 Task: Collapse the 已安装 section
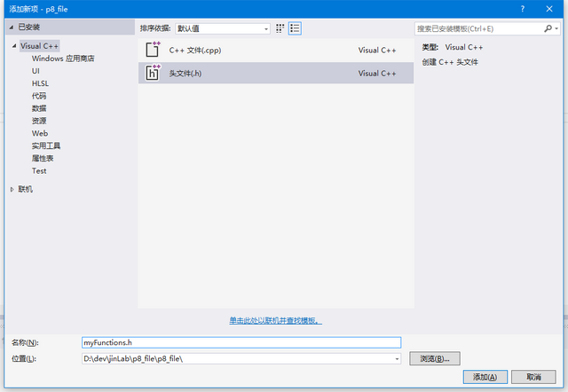point(12,27)
